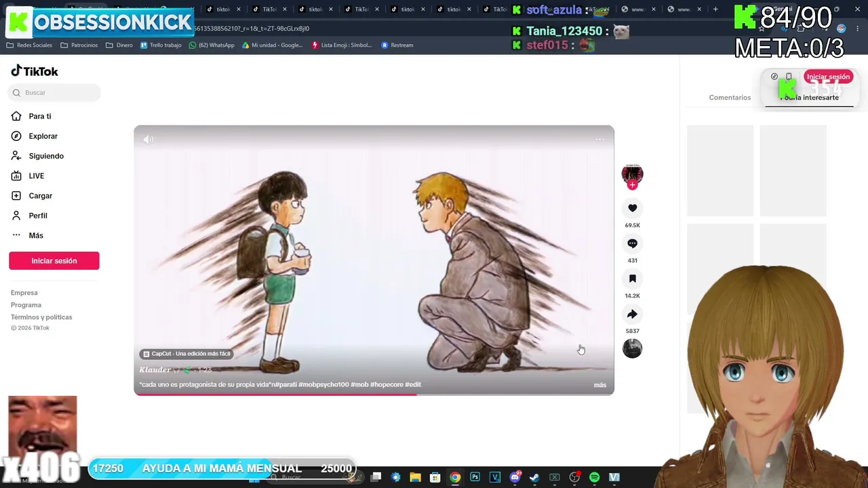Open the Redes Sociales bookmark folder

tap(29, 45)
